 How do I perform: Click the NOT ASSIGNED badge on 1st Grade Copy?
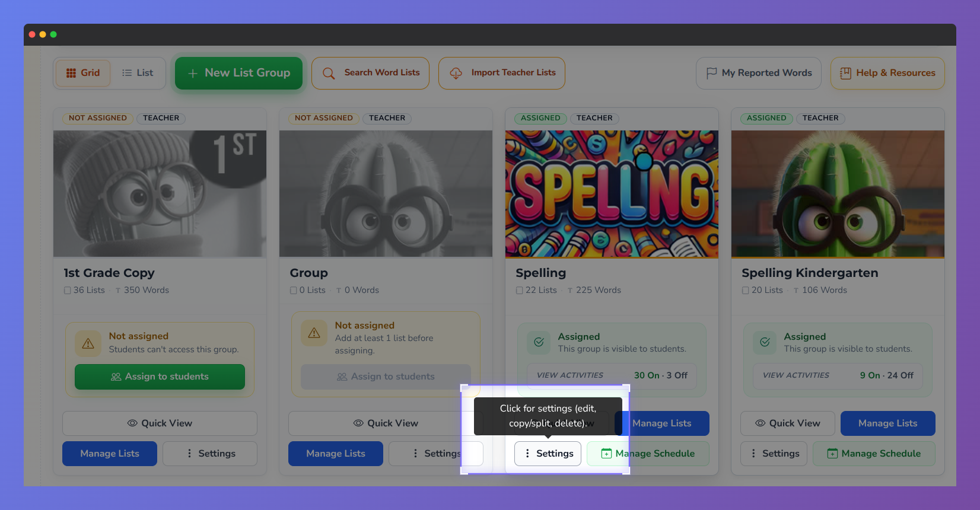click(x=98, y=118)
